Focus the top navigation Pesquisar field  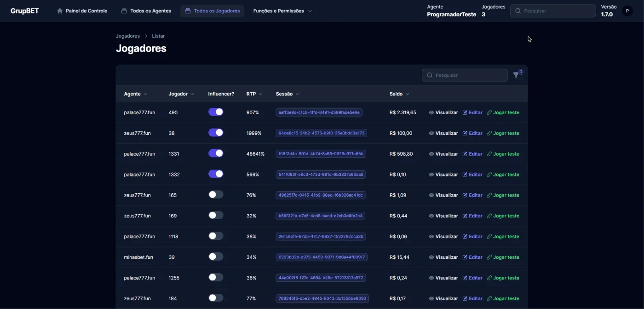pos(553,11)
